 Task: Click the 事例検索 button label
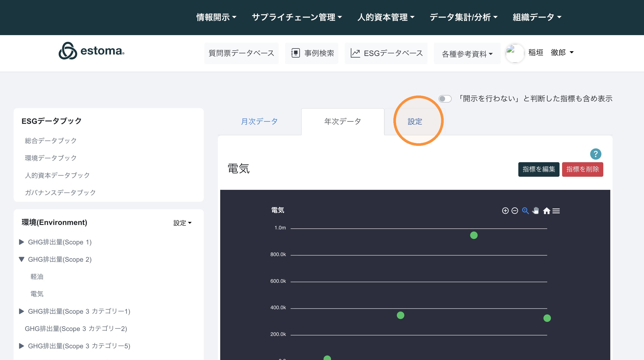coord(319,53)
